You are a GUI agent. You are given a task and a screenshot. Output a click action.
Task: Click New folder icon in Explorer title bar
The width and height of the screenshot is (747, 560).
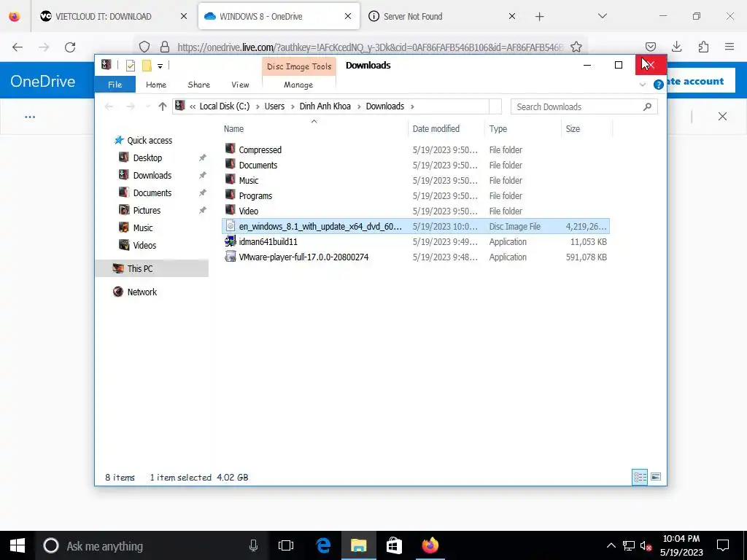(147, 66)
